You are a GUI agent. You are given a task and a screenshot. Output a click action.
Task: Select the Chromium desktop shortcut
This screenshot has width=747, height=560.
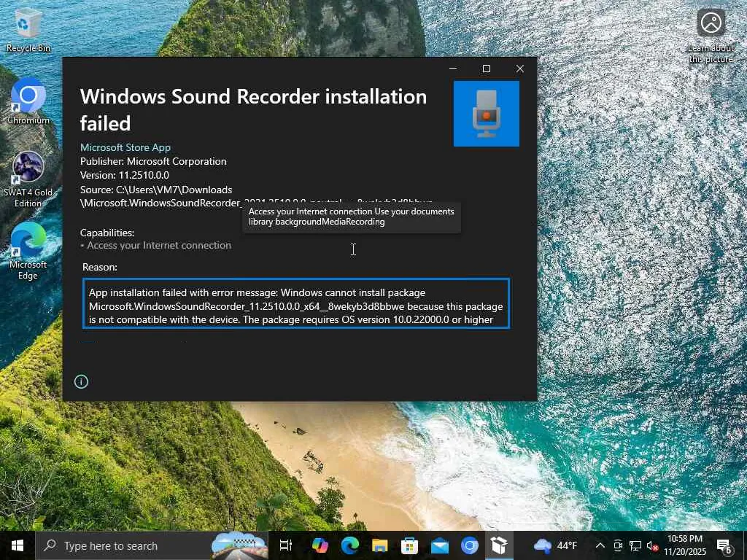[28, 102]
